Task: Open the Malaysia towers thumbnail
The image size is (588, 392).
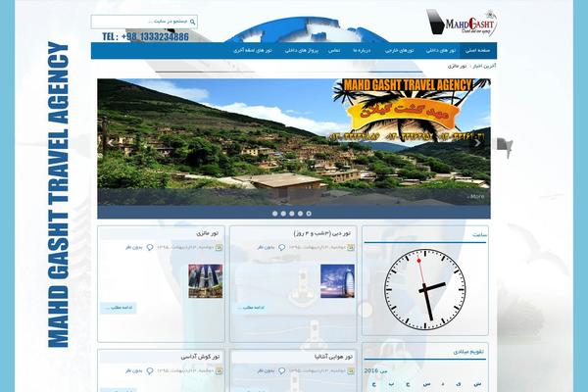Action: click(x=206, y=281)
